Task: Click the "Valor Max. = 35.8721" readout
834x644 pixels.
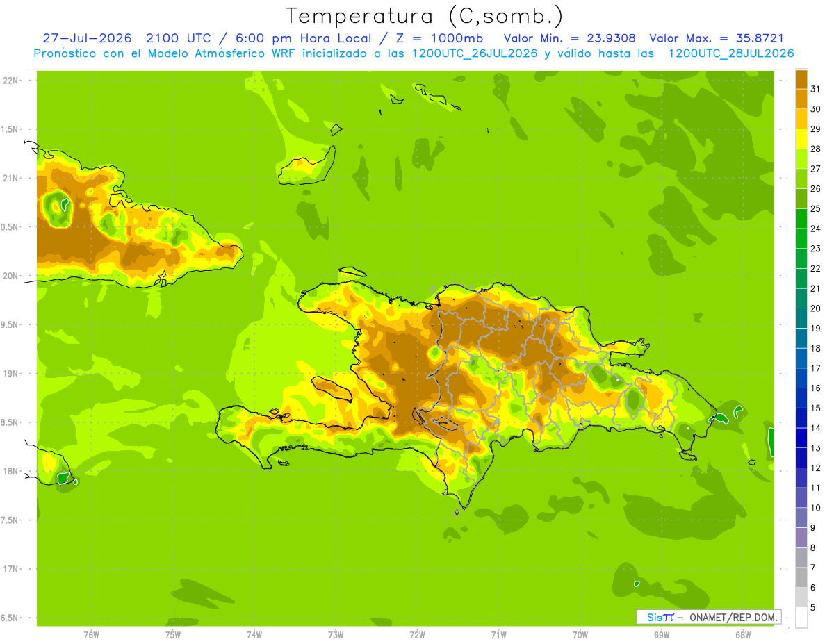Action: click(x=717, y=38)
